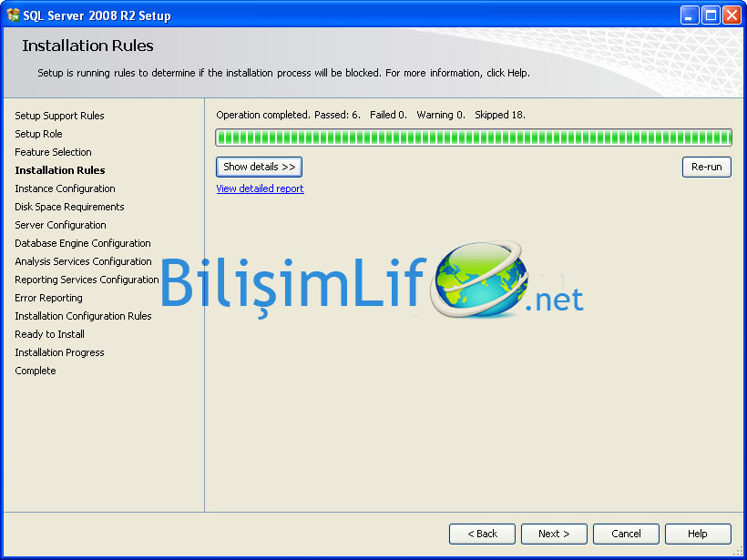The image size is (747, 560).
Task: Cancel the SQL Server setup
Action: [626, 534]
